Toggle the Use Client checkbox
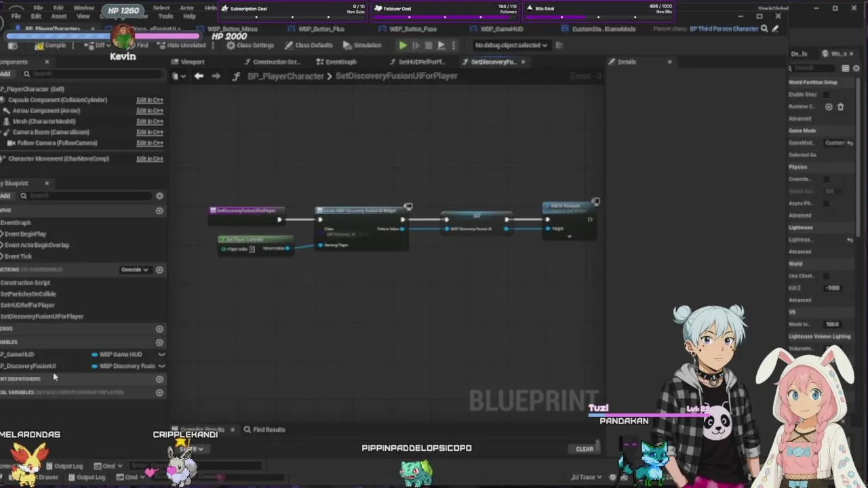 (x=826, y=276)
